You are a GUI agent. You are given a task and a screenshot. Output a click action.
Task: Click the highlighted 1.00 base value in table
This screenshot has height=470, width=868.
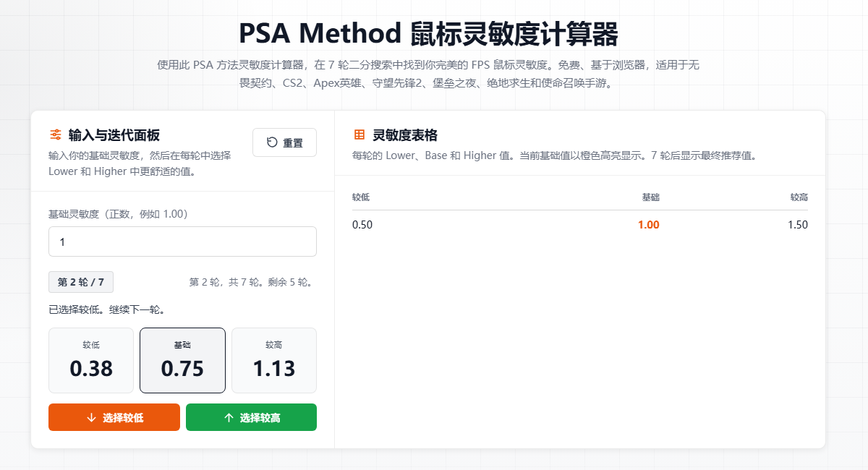[x=649, y=225]
